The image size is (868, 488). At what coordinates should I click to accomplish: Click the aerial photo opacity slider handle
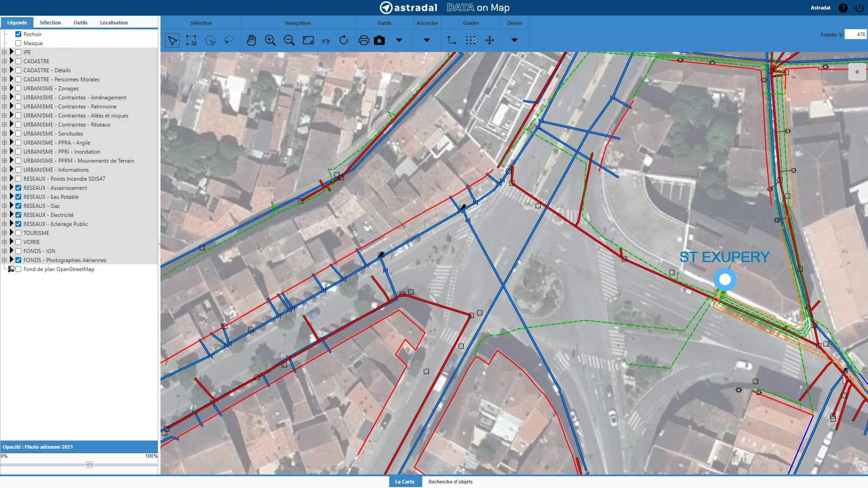pos(90,465)
